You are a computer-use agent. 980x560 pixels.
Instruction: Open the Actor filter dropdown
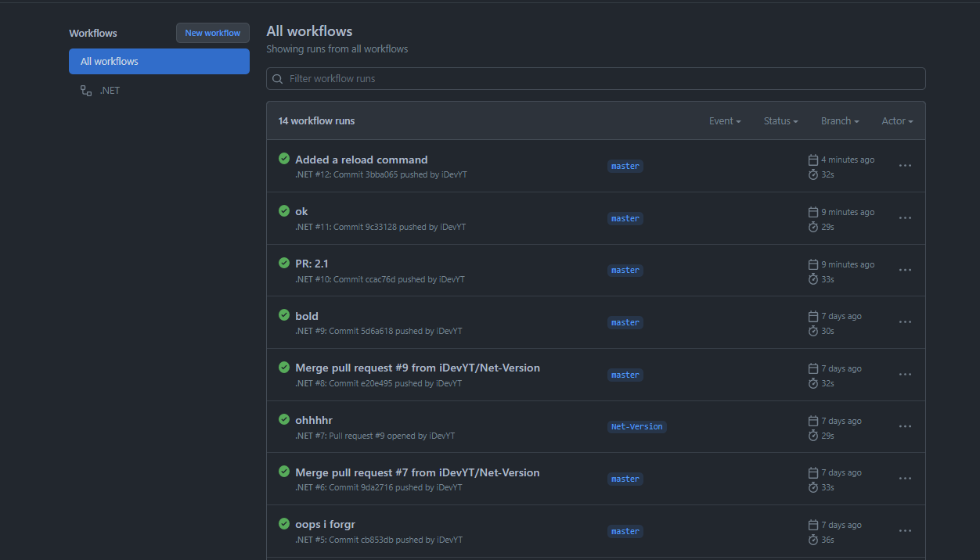pos(897,121)
